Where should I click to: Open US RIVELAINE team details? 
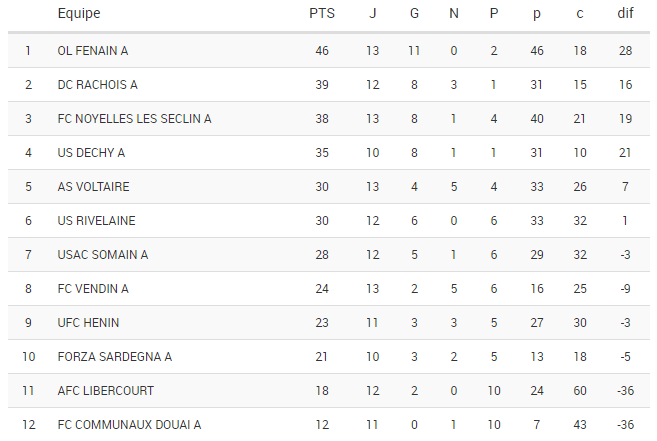click(96, 221)
